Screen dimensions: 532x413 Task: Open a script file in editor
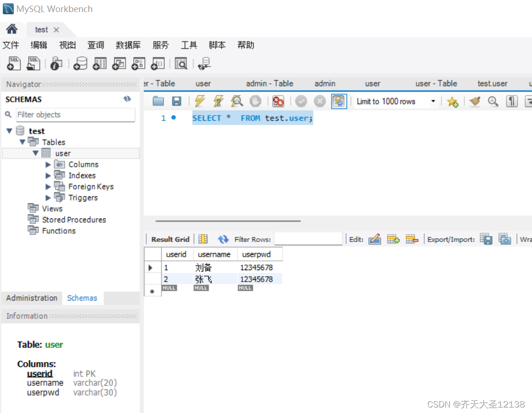coord(158,101)
